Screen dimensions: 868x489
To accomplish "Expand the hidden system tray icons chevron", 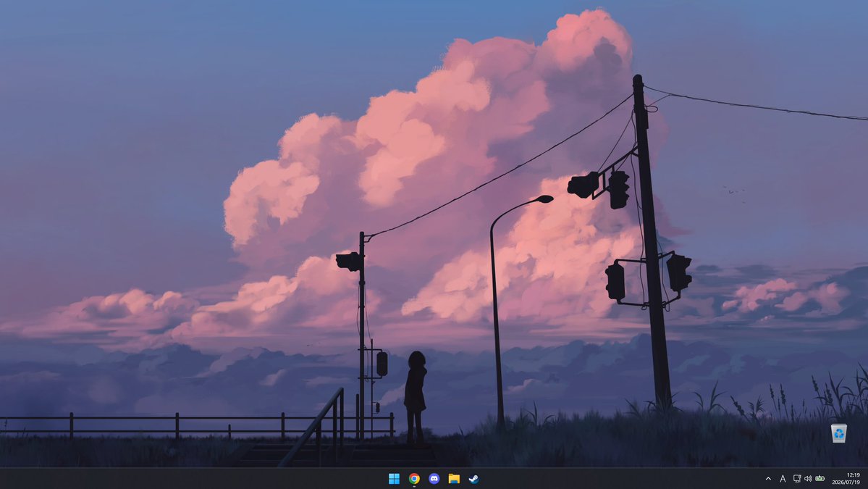I will (768, 478).
